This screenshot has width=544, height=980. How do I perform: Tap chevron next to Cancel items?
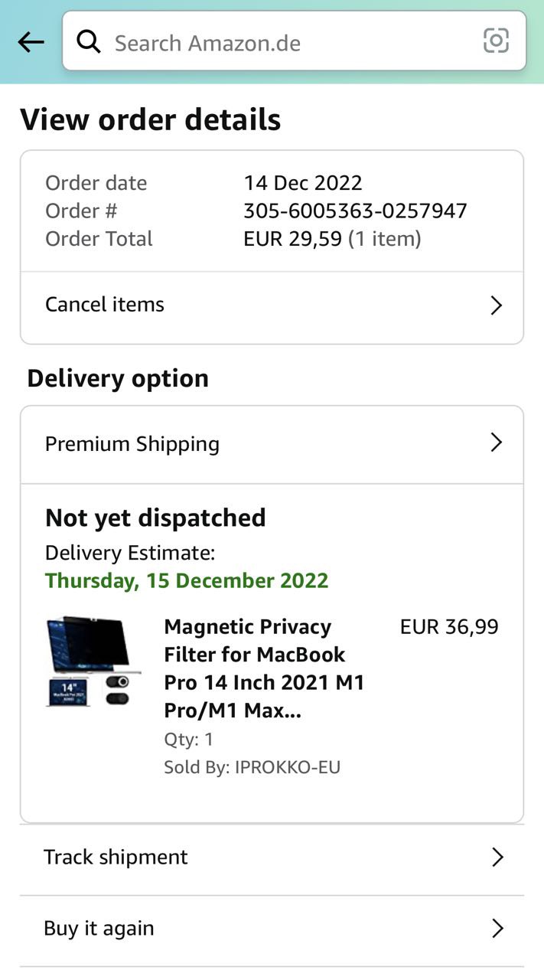pyautogui.click(x=496, y=305)
